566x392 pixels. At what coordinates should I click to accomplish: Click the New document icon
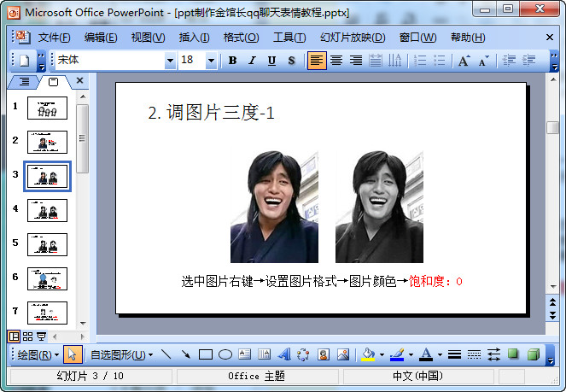[x=24, y=61]
